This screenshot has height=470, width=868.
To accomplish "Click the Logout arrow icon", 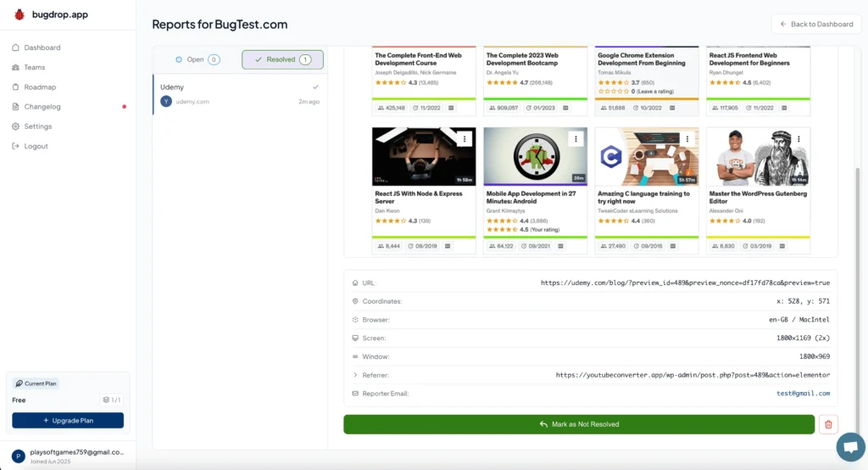I will point(15,146).
